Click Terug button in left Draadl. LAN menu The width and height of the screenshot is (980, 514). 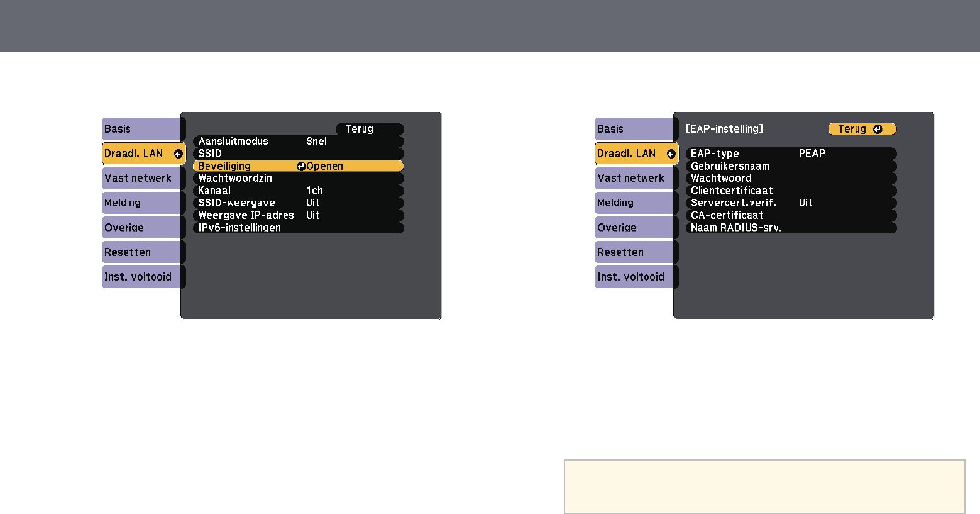tap(370, 129)
